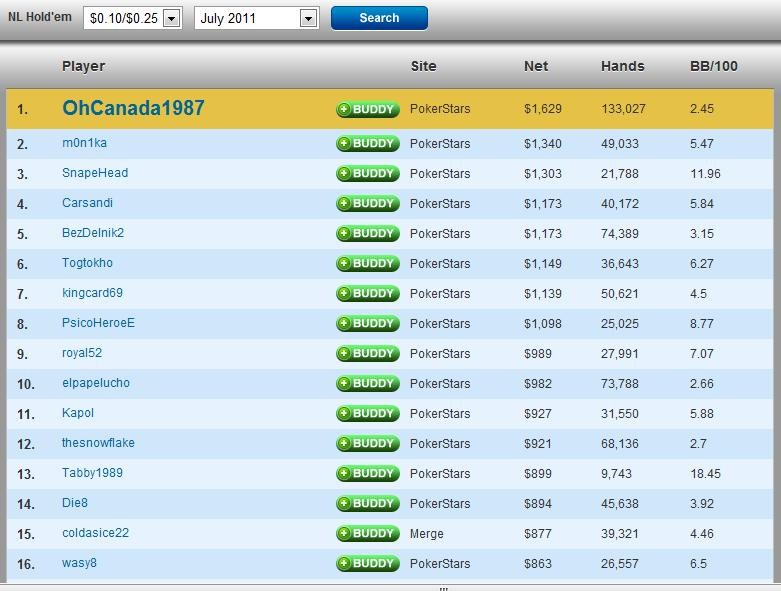Add kingcard69 as buddy

pyautogui.click(x=368, y=293)
